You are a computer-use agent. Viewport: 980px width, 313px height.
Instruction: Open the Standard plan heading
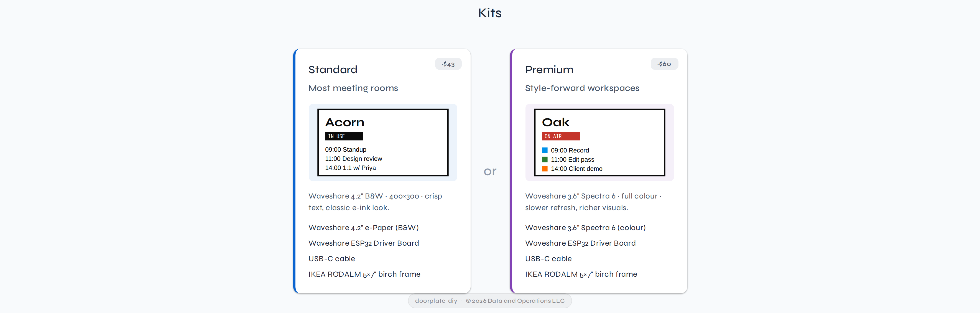[333, 69]
